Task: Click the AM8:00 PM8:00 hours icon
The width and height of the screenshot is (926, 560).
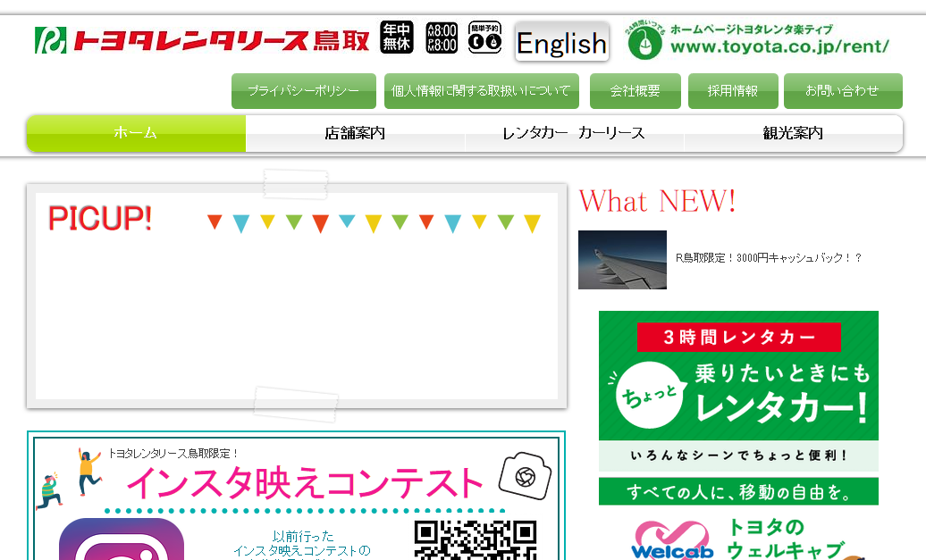Action: tap(442, 38)
